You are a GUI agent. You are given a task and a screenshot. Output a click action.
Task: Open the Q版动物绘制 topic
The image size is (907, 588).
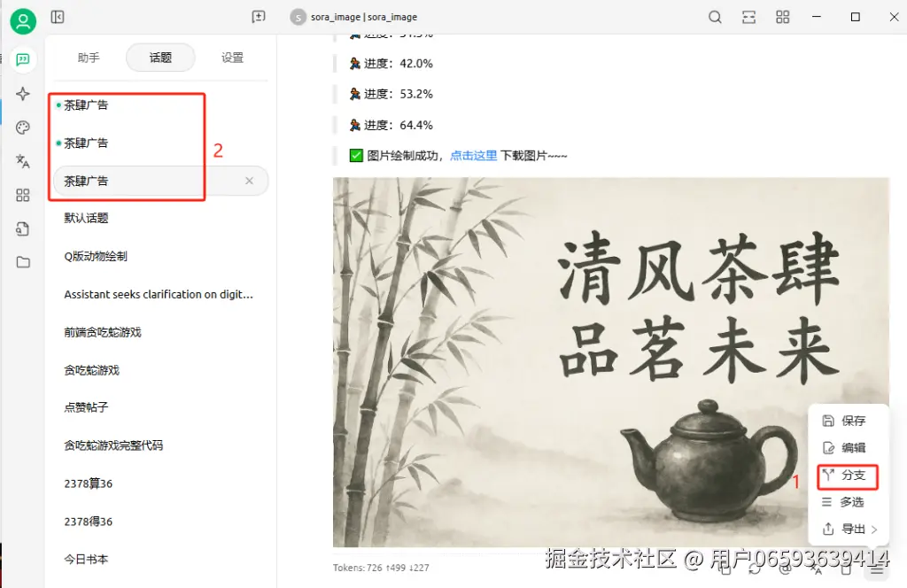pos(96,256)
